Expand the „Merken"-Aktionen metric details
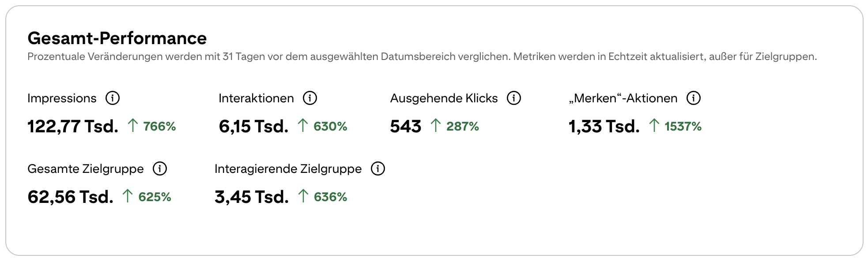The height and width of the screenshot is (262, 868). pos(623,98)
